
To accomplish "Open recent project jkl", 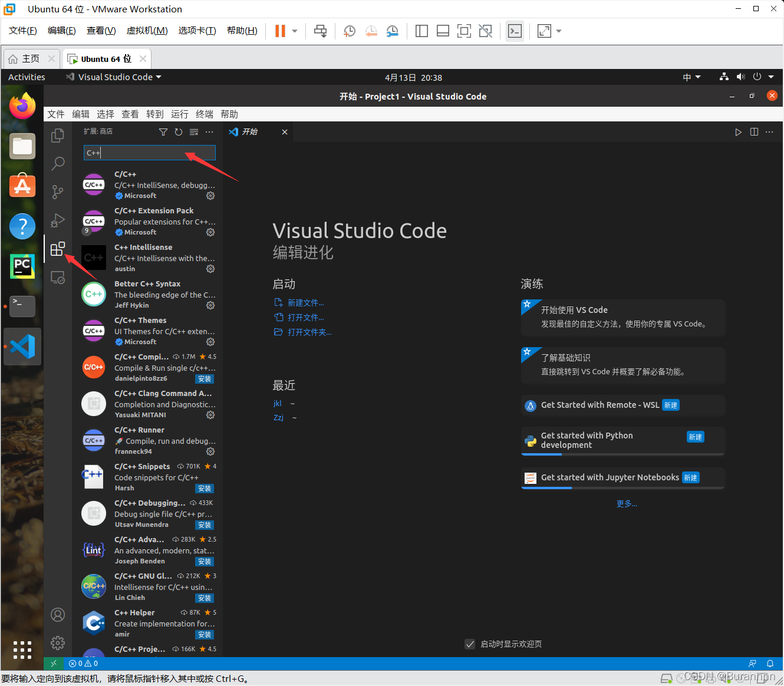I will (278, 404).
